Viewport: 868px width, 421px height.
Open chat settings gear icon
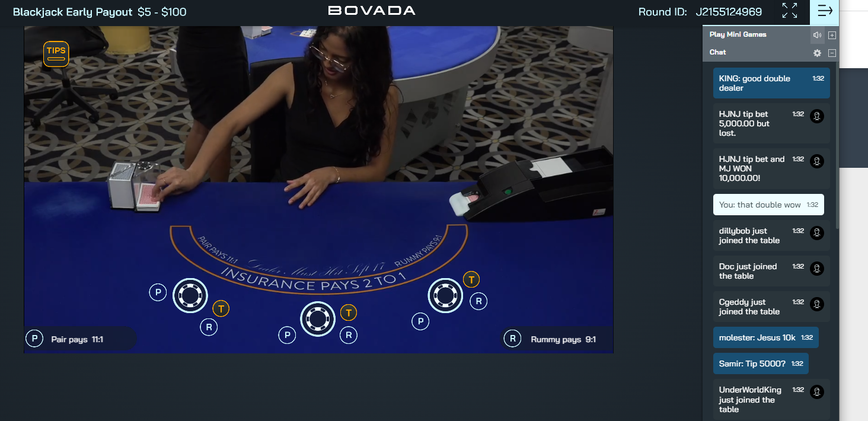(x=817, y=53)
